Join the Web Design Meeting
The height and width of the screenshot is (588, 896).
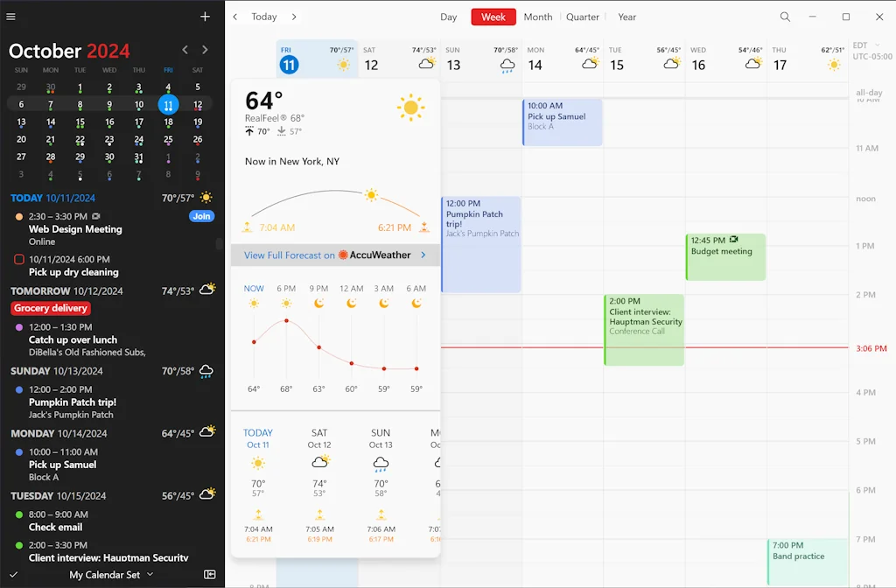201,216
